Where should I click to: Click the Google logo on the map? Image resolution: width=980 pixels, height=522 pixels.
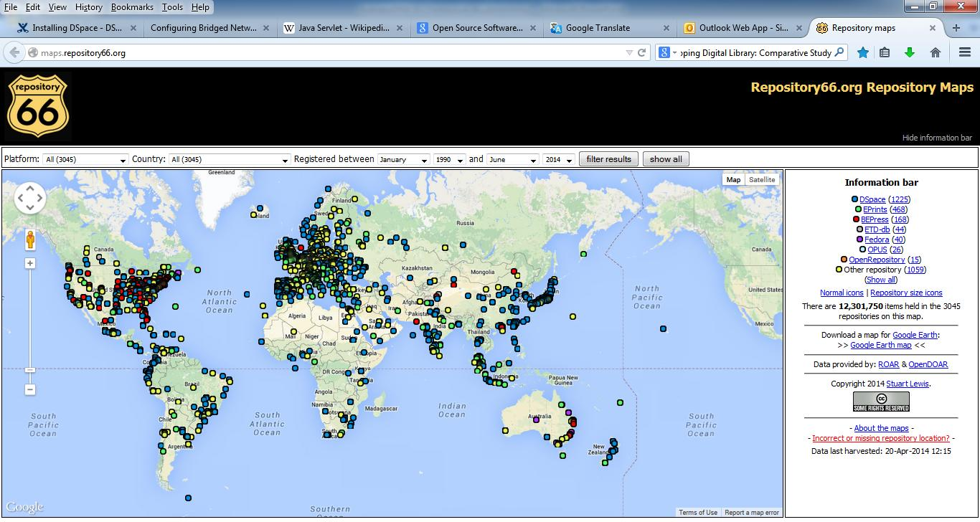tap(24, 507)
